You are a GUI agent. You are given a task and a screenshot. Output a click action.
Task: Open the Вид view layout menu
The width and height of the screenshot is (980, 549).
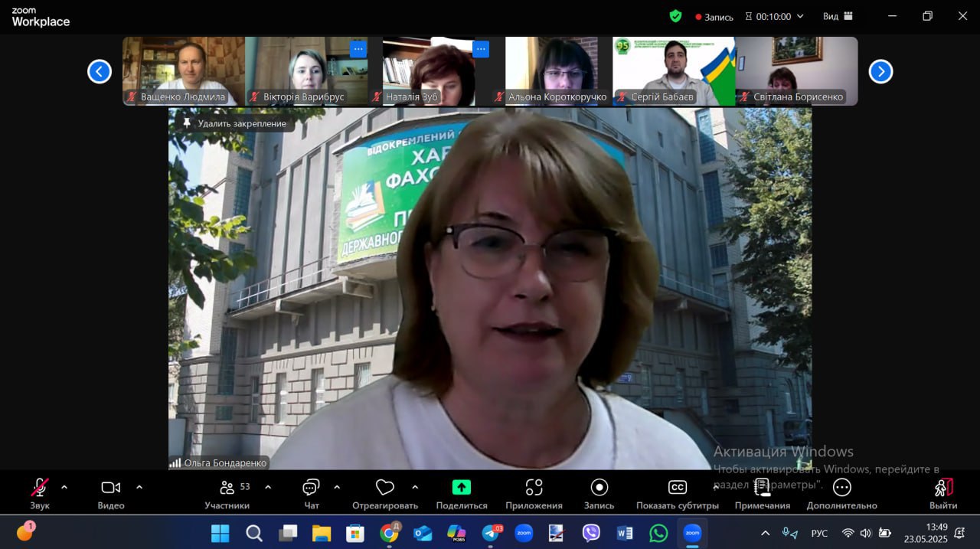click(838, 16)
